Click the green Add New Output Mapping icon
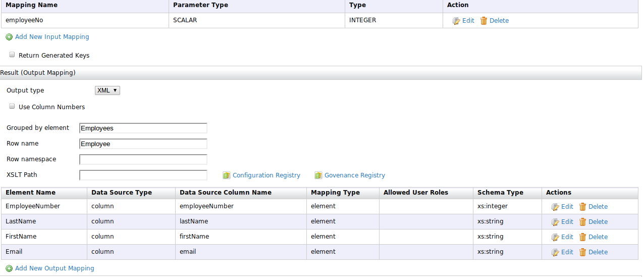Screen dimensions: 644x277 [x=9, y=268]
